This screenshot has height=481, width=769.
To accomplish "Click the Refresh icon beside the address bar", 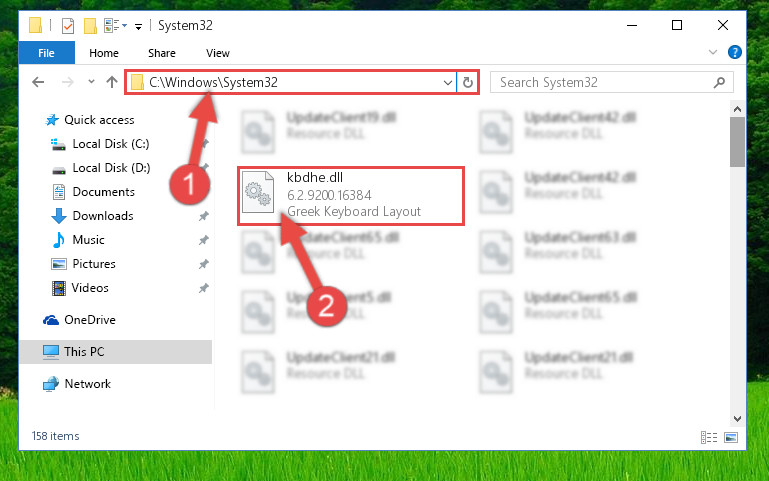I will click(x=468, y=82).
